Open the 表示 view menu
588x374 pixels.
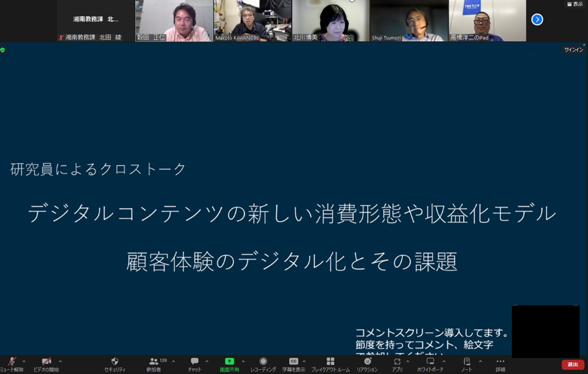pyautogui.click(x=574, y=4)
